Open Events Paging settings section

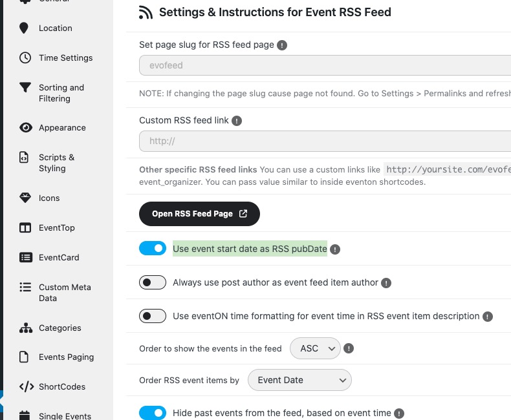pyautogui.click(x=66, y=357)
